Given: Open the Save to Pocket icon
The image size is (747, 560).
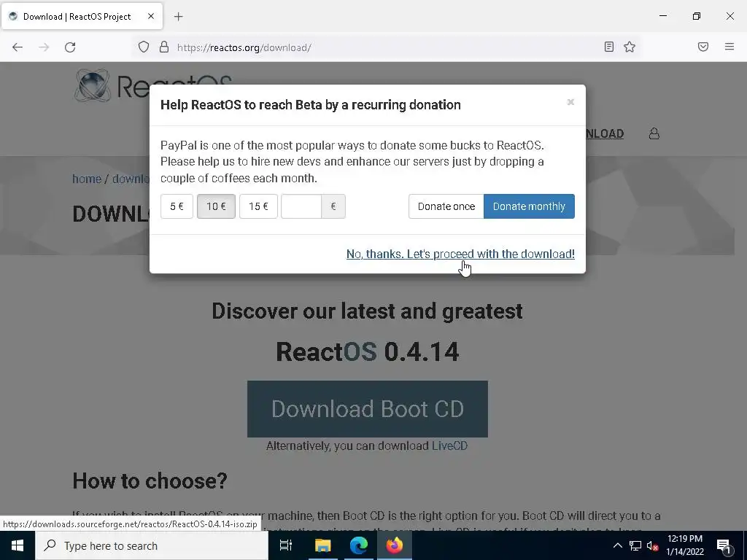Looking at the screenshot, I should point(703,47).
